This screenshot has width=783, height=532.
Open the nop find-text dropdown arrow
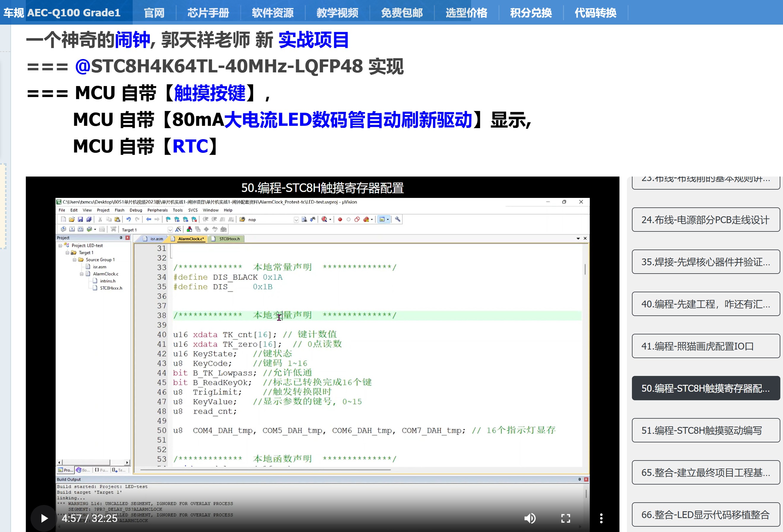296,220
